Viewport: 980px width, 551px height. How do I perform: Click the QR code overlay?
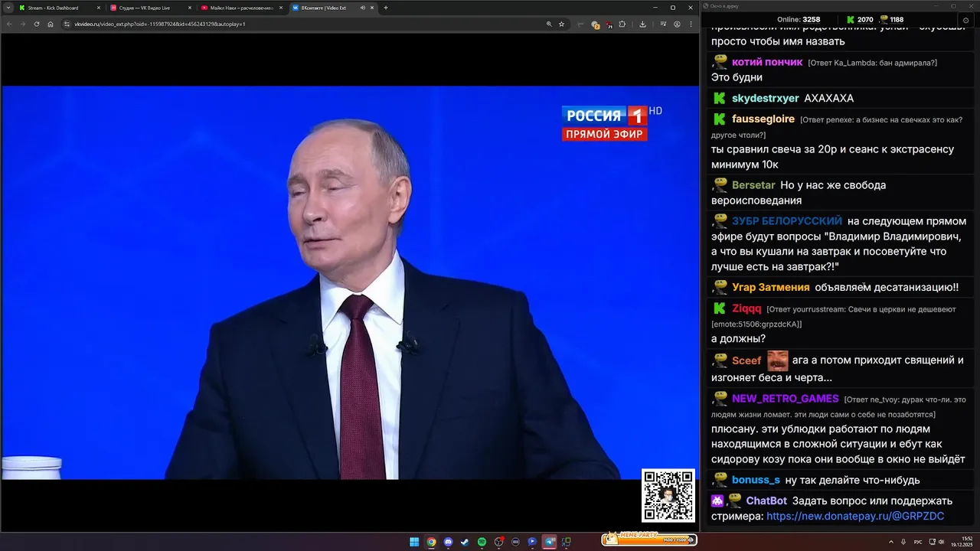click(668, 496)
